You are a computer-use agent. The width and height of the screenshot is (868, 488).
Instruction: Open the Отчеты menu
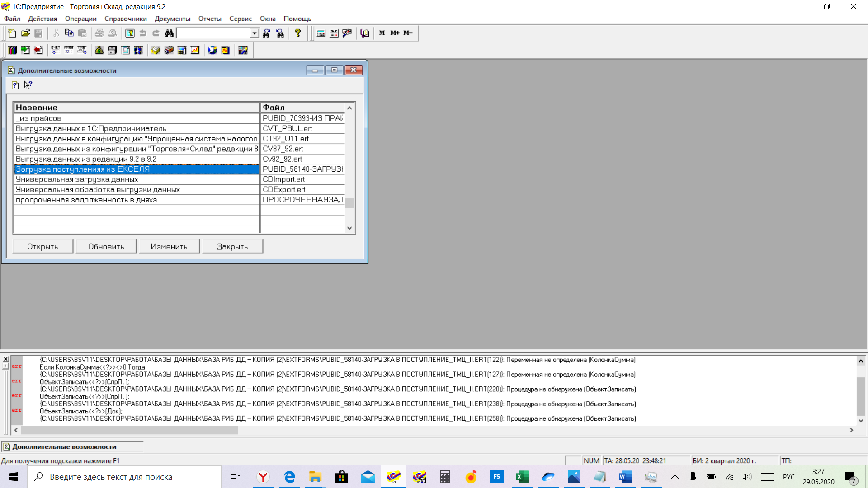coord(210,19)
